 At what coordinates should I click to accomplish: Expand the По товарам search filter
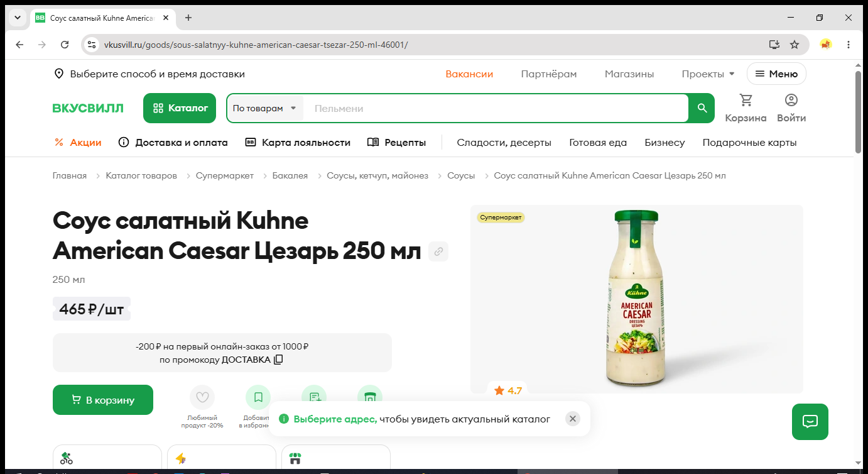[x=264, y=109]
